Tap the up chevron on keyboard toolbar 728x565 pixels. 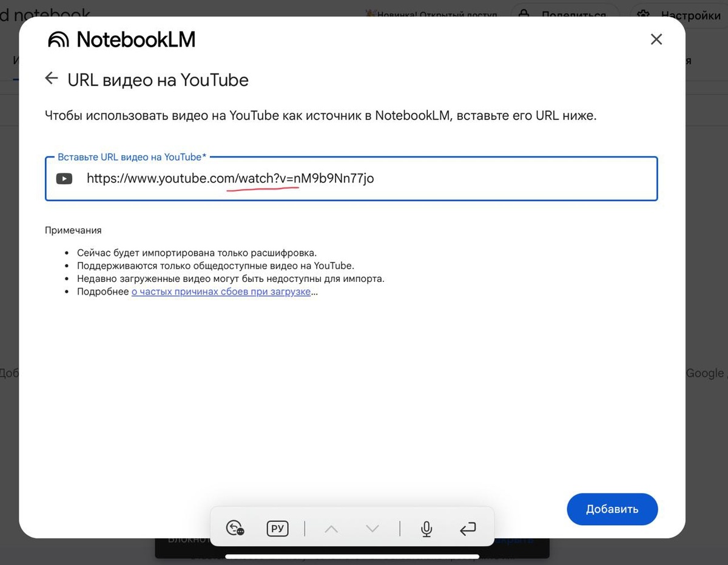click(x=331, y=529)
